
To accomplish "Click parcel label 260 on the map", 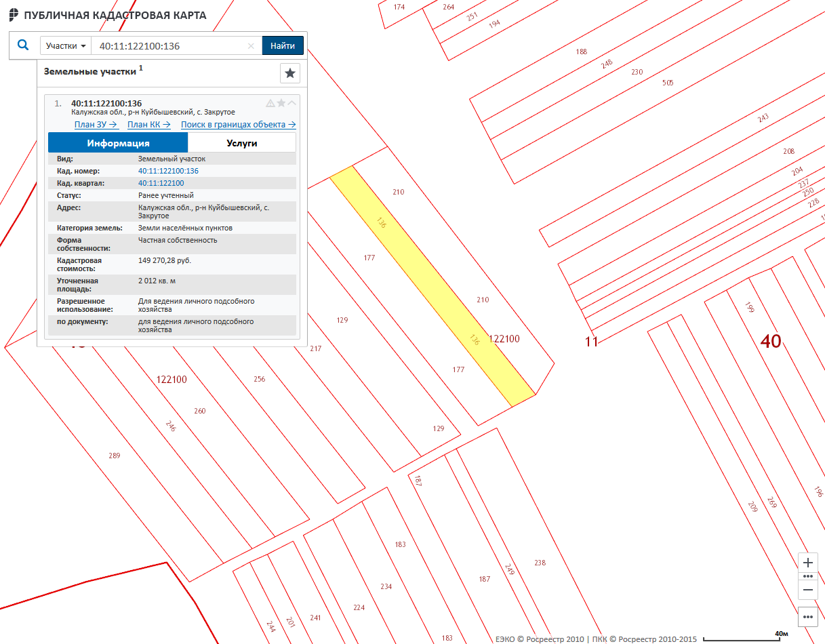I will click(x=199, y=411).
